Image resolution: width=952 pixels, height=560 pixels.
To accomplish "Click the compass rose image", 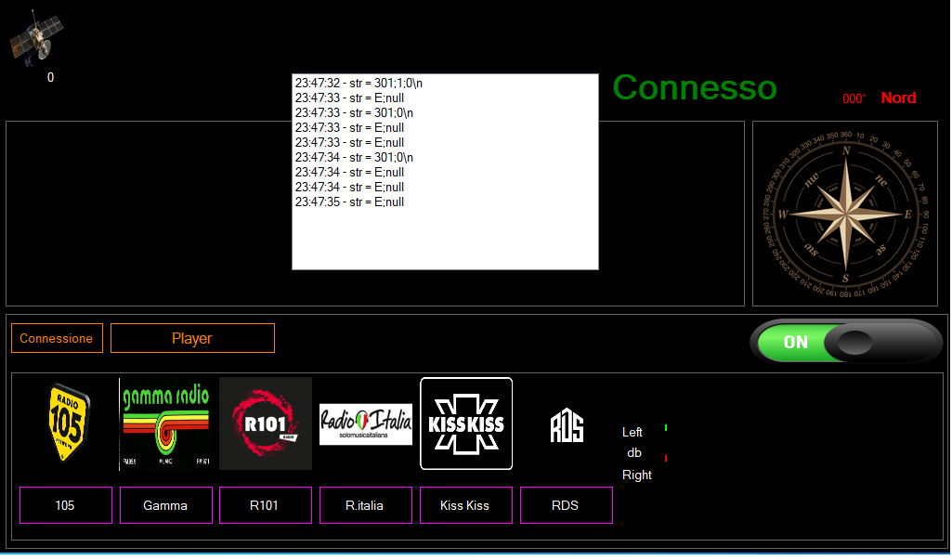I will (x=845, y=214).
